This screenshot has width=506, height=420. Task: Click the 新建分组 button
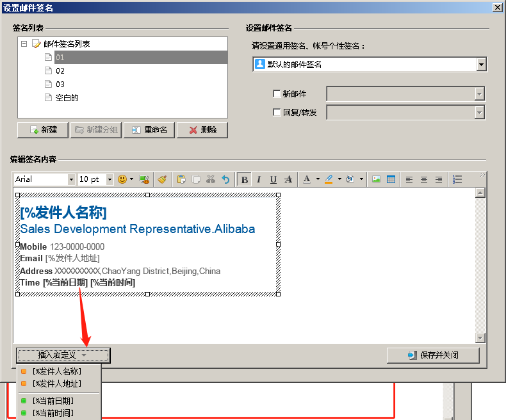(96, 130)
